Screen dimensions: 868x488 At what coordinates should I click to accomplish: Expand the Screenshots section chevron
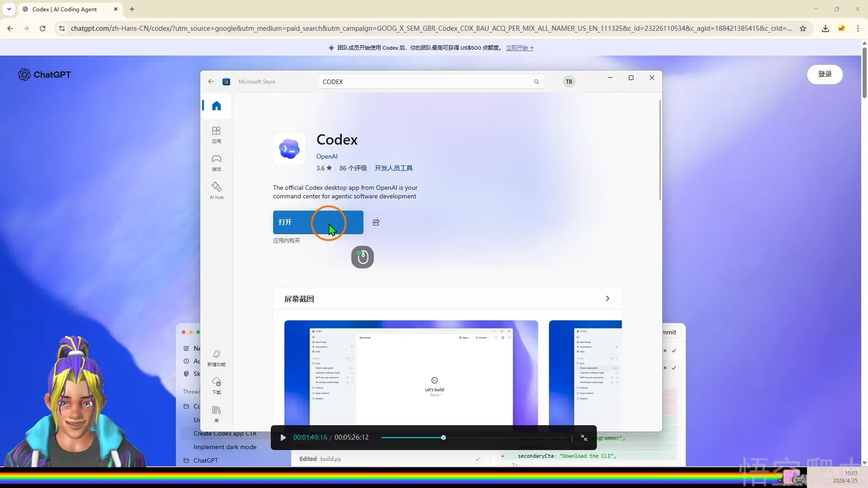point(607,299)
